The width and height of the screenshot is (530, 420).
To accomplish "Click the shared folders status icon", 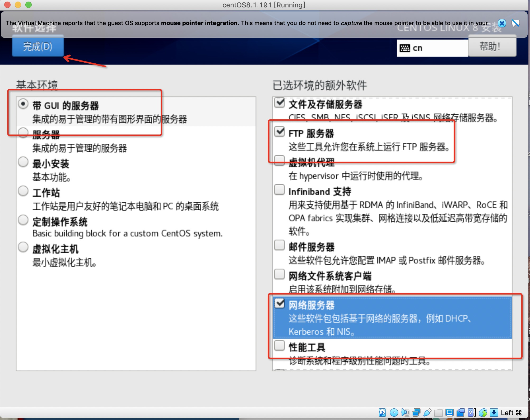I will coord(439,413).
